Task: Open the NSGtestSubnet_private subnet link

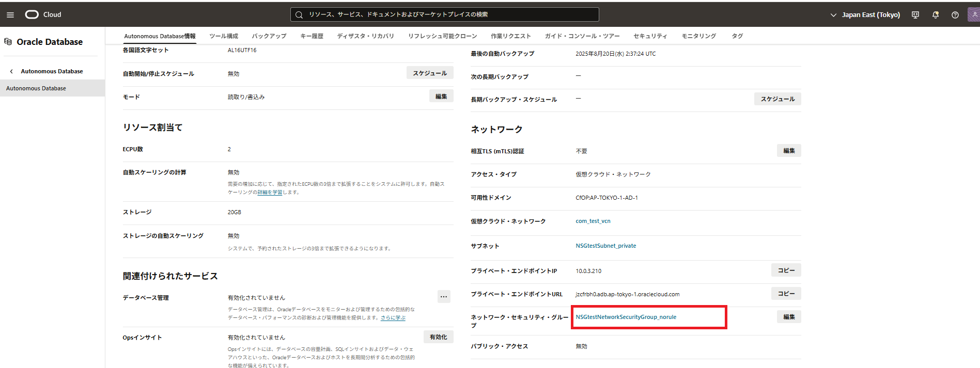Action: click(x=606, y=246)
